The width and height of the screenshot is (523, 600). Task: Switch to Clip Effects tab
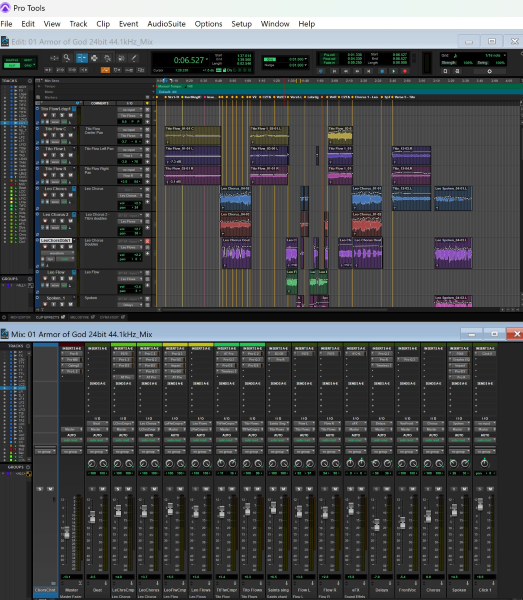[x=50, y=317]
